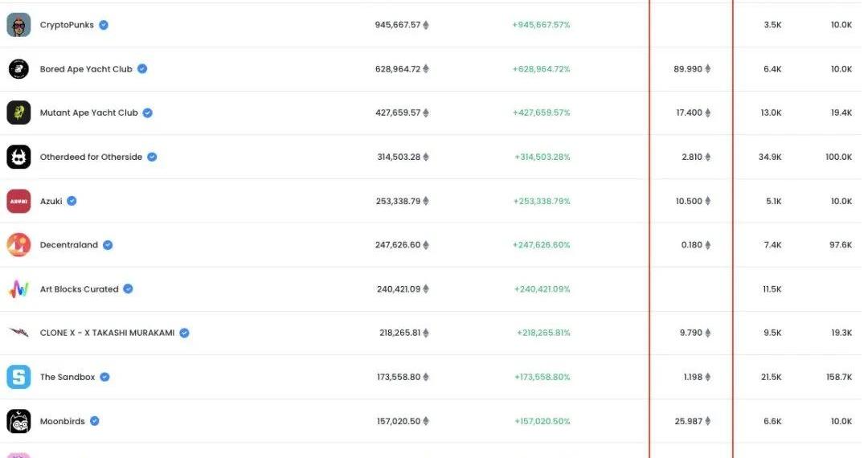The image size is (868, 458).
Task: Click the Decentraland logo icon
Action: tap(18, 245)
